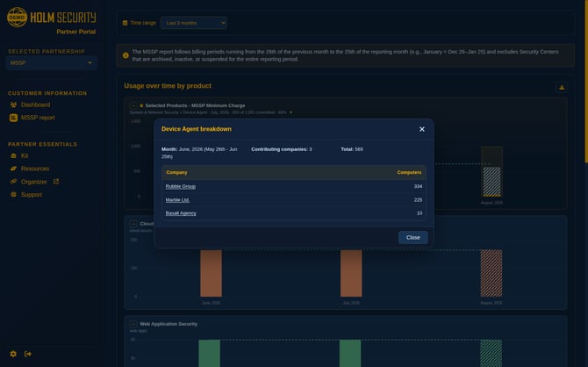Screen dimensions: 588x367
Task: Collapse the Selected Products MSSP Minimum Charge chart
Action: point(133,106)
